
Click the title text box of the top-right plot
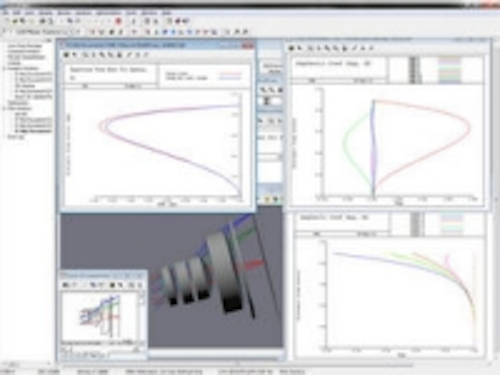click(338, 68)
